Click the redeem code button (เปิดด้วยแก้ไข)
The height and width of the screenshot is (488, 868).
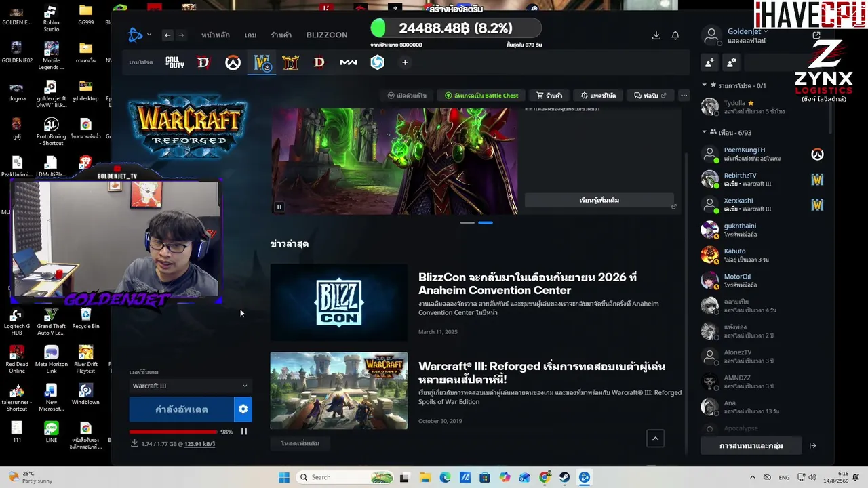(407, 96)
